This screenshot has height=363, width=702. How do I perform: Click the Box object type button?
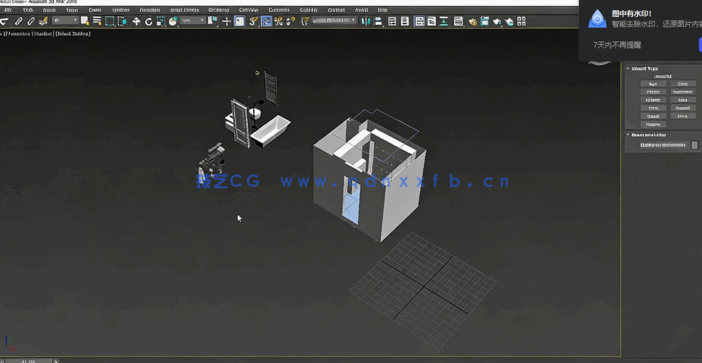tap(653, 84)
